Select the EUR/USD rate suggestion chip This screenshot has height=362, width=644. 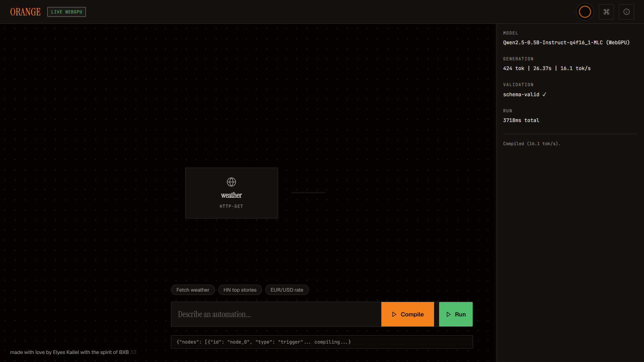(x=287, y=290)
